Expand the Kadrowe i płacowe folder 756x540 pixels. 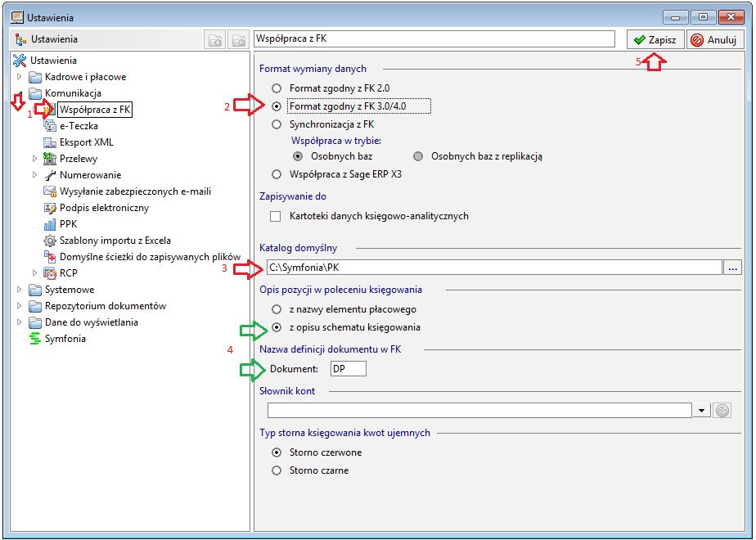coord(19,76)
